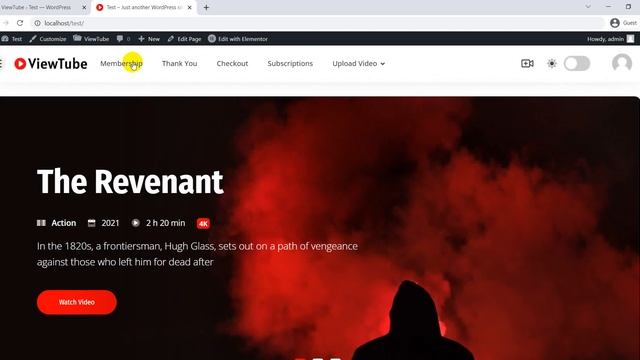The image size is (640, 360).
Task: Click the Watch Video button
Action: click(x=77, y=302)
